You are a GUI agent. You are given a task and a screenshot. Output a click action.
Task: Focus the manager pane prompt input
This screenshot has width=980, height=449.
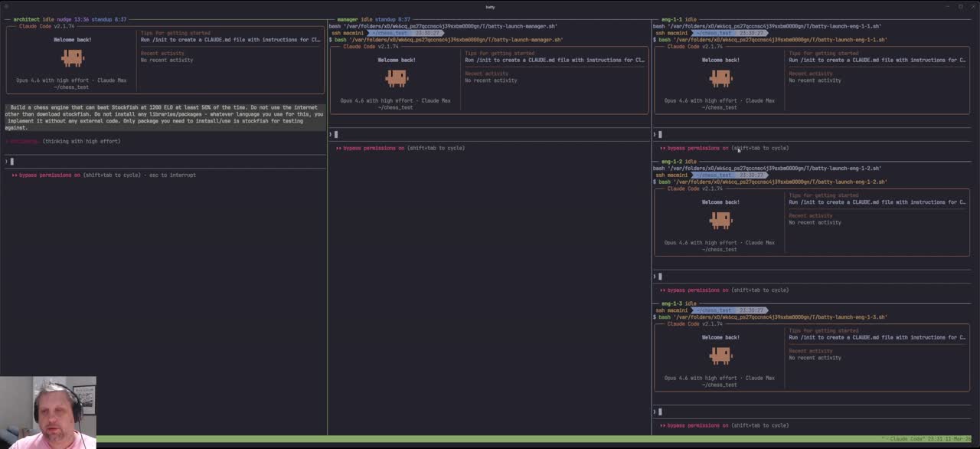tap(489, 134)
